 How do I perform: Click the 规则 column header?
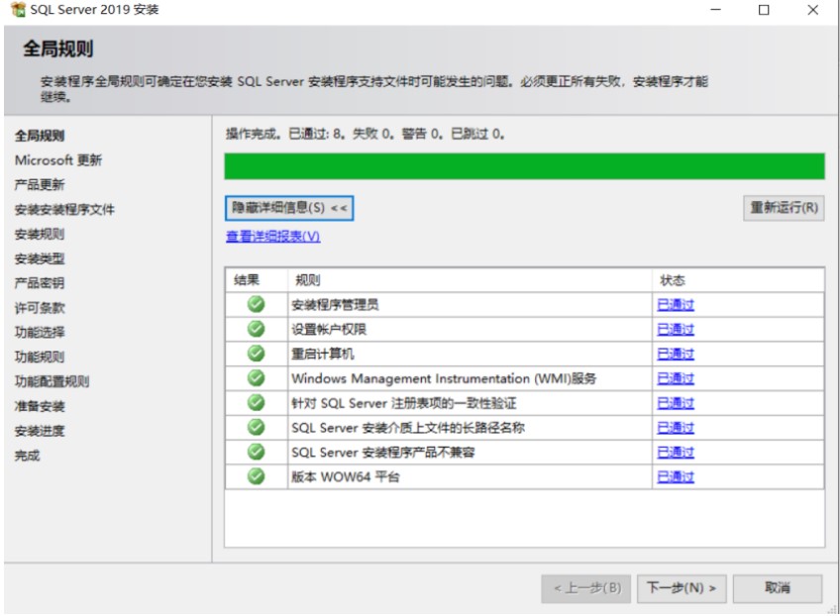[x=470, y=280]
